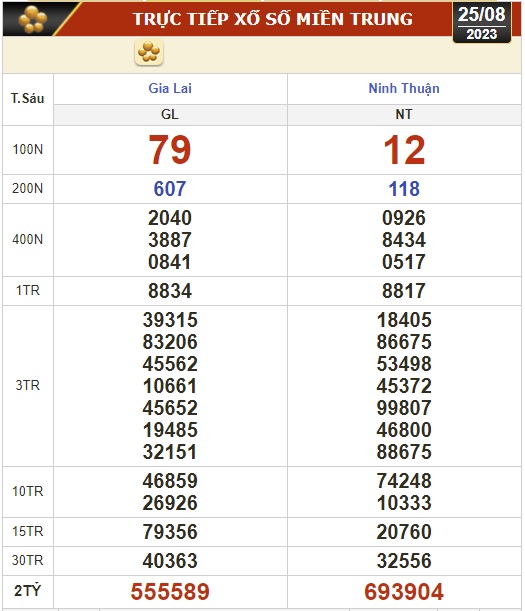525x611 pixels.
Task: Click the small lottery balls icon button
Action: (149, 52)
